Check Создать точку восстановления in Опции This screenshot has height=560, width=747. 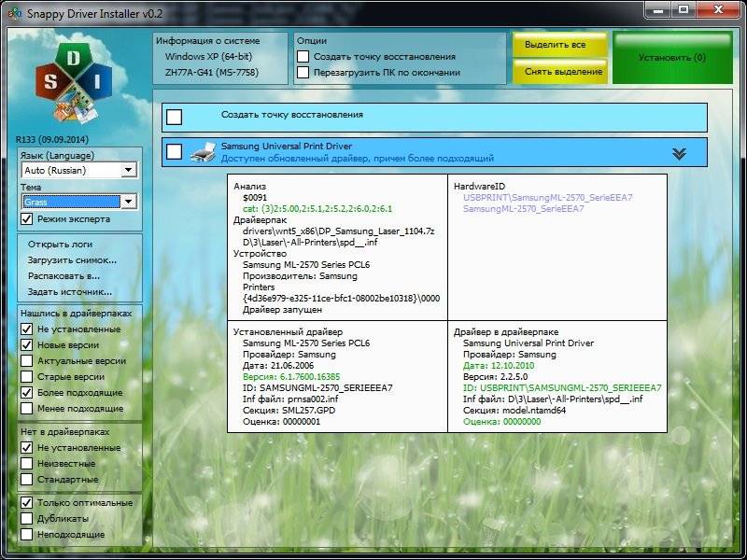pos(303,56)
